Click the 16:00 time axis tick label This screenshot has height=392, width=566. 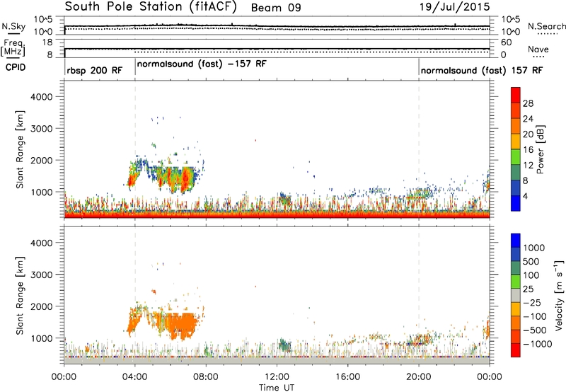click(x=347, y=377)
